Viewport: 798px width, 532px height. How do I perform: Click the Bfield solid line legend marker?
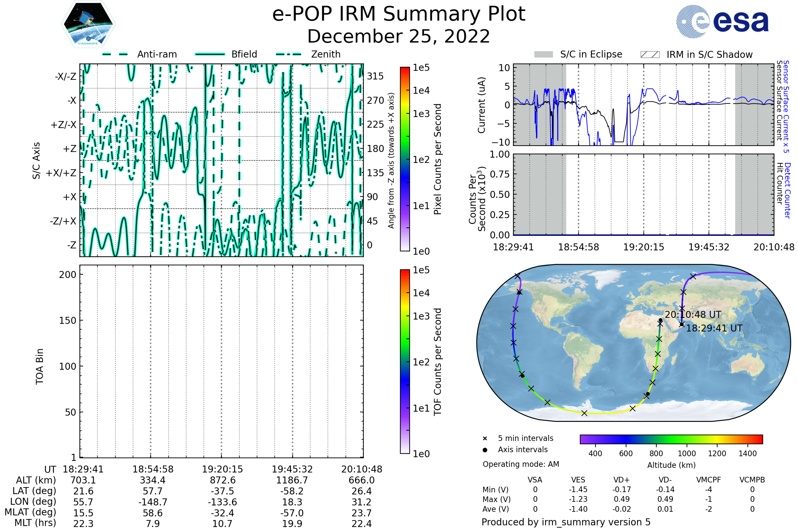210,54
